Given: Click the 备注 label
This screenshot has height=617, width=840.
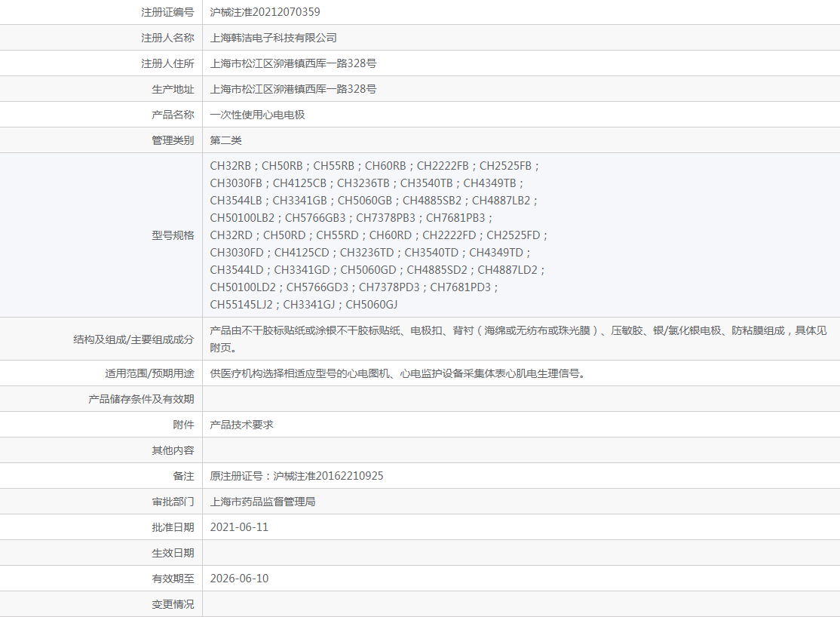Looking at the screenshot, I should (x=183, y=476).
